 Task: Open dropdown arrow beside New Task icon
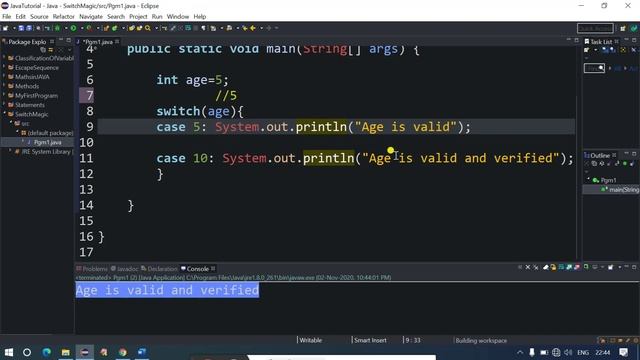pos(596,50)
